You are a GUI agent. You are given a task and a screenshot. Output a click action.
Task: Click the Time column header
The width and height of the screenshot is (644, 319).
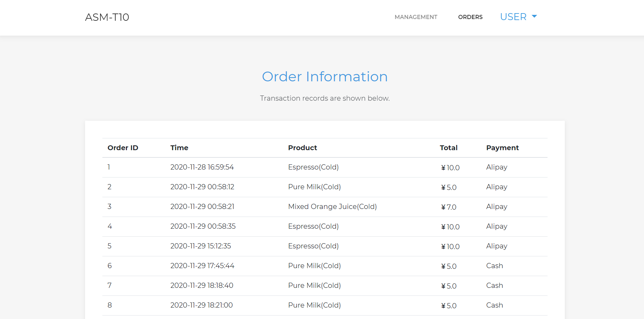179,148
